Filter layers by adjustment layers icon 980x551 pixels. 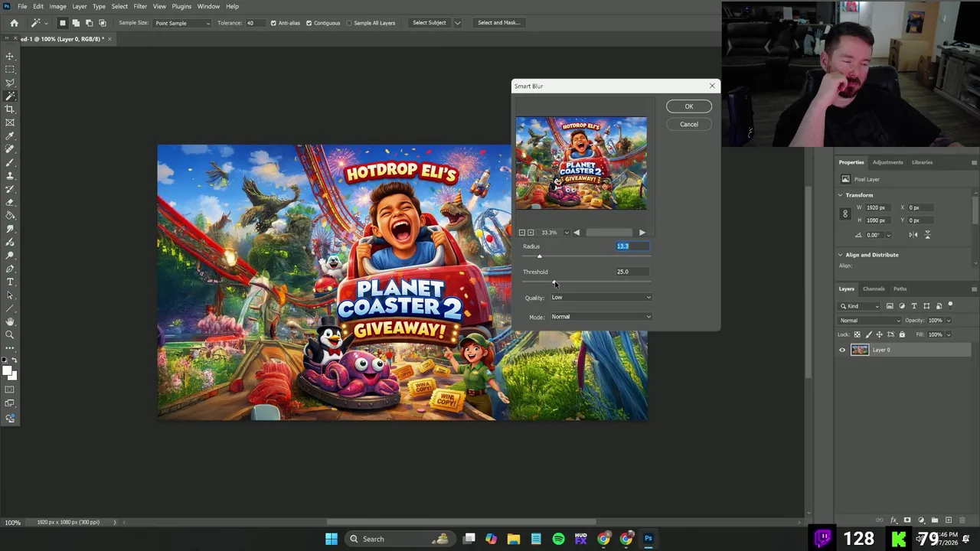click(x=901, y=306)
